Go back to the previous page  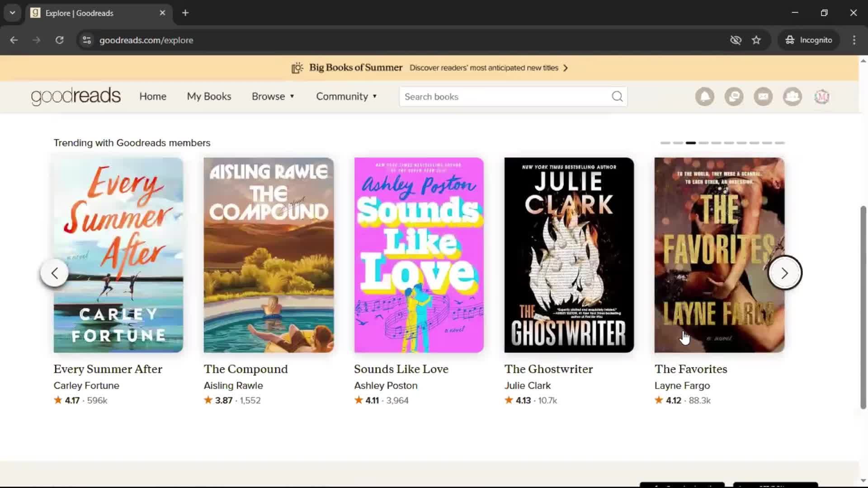pyautogui.click(x=14, y=40)
